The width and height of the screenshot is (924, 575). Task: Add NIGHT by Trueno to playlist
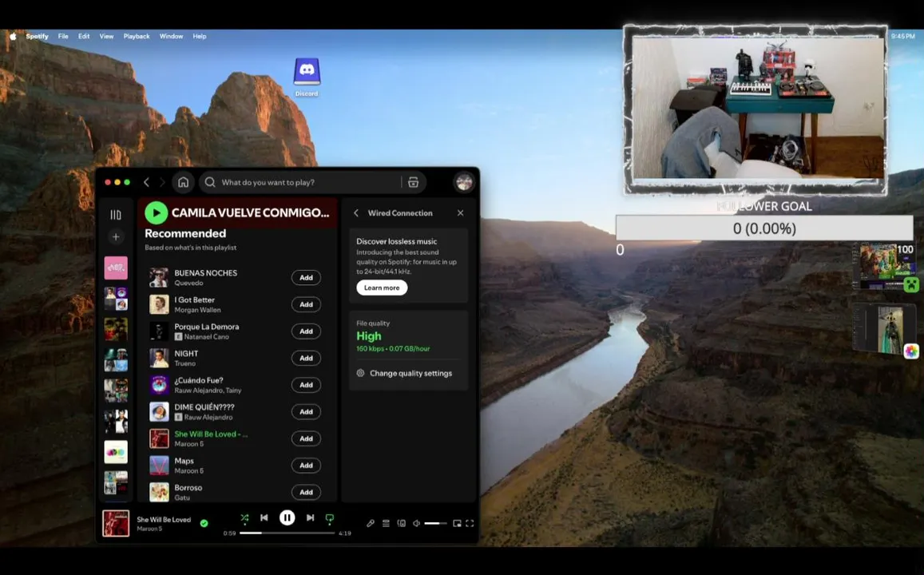[306, 359]
